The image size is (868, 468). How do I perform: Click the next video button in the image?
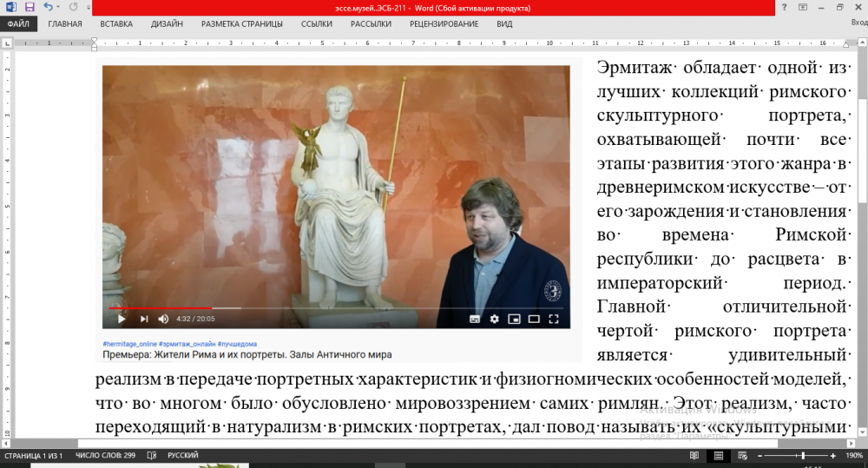(144, 319)
